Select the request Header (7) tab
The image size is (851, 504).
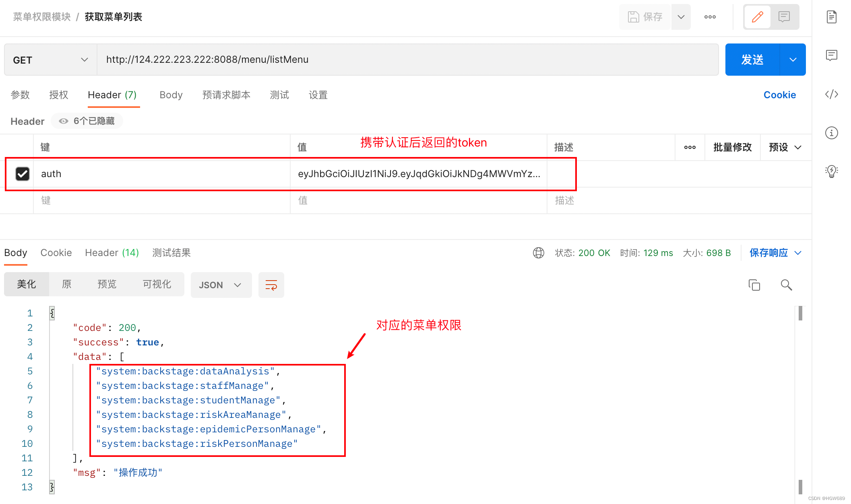[x=112, y=95]
